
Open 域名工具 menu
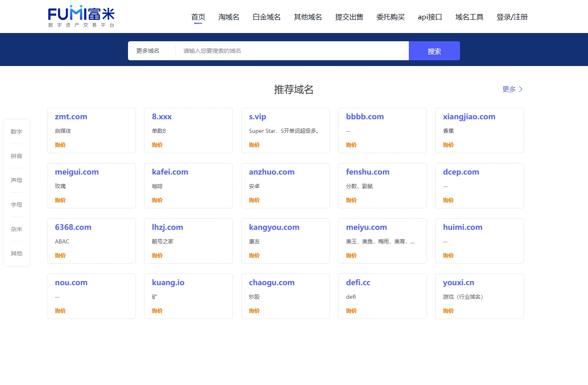[x=469, y=17]
